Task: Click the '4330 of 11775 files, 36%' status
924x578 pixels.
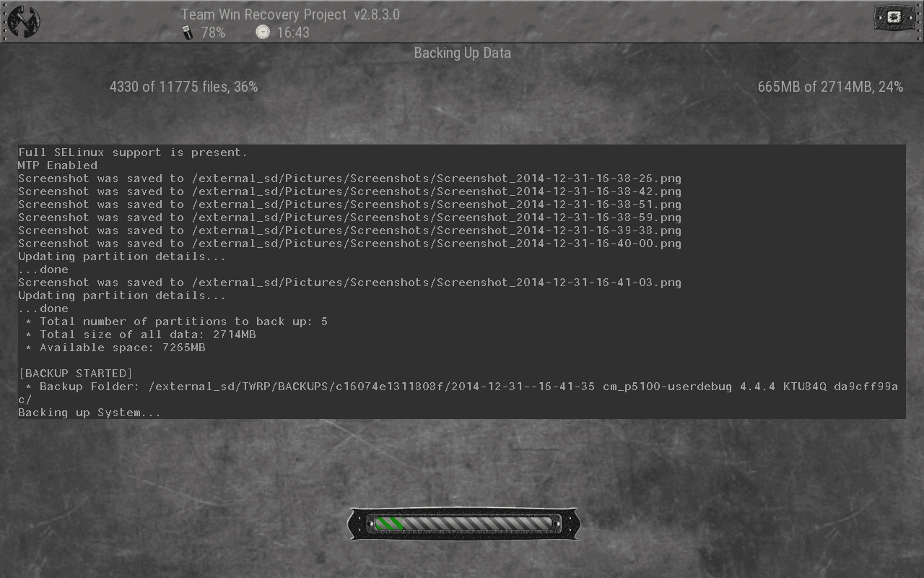Action: click(183, 87)
